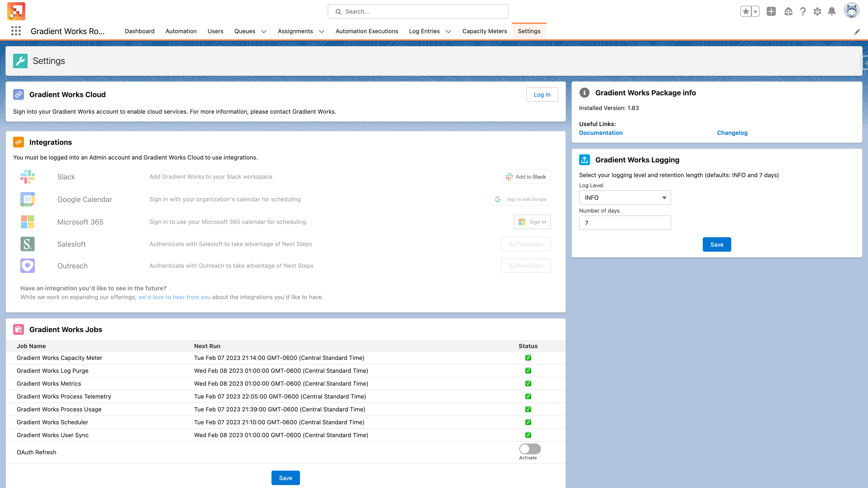Expand the Log Entries tab chevron
The image size is (868, 488).
[448, 31]
